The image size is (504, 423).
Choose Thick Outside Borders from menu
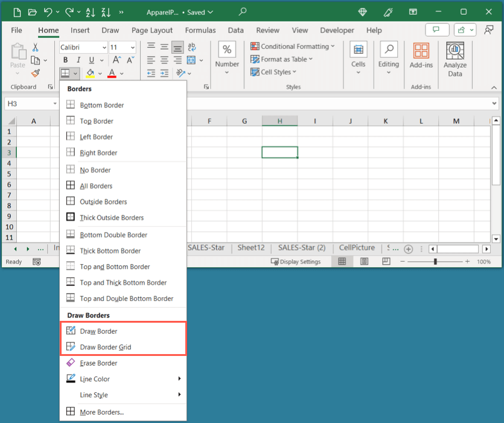click(x=111, y=218)
